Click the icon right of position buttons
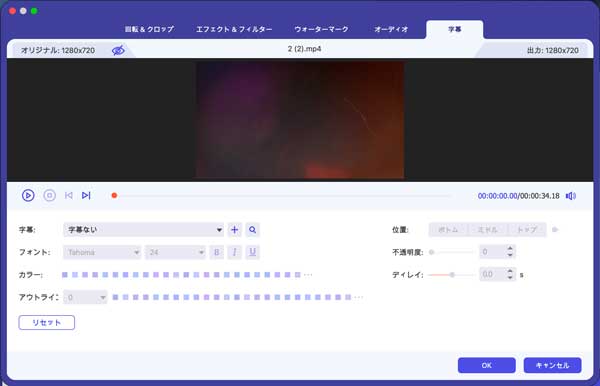This screenshot has height=386, width=600. coord(555,230)
